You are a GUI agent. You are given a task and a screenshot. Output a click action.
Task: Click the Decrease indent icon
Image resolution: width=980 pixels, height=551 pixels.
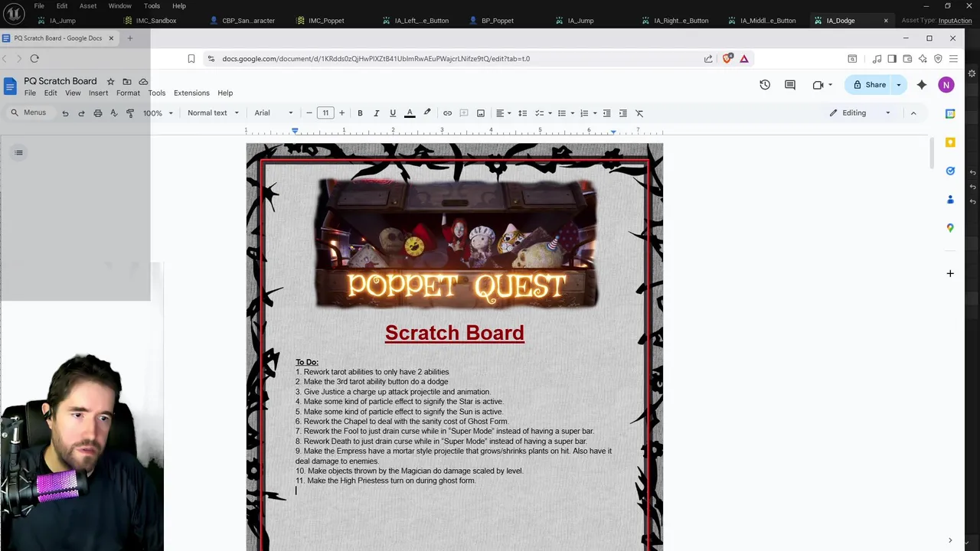click(x=606, y=113)
